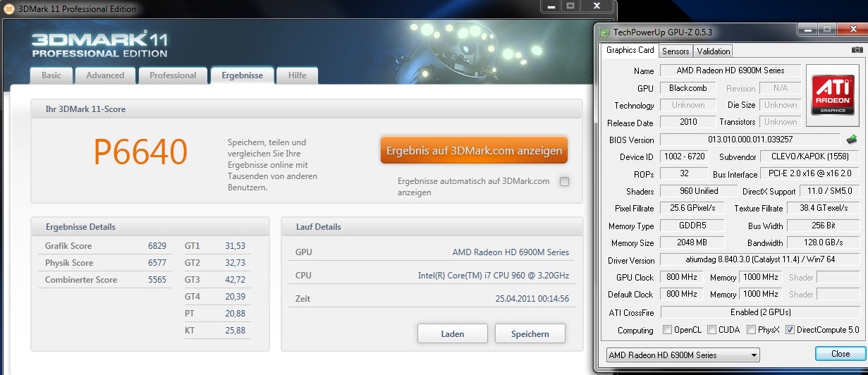The image size is (868, 375).
Task: Click the Zeit value 25.04.2011 00:14:56
Action: point(532,299)
